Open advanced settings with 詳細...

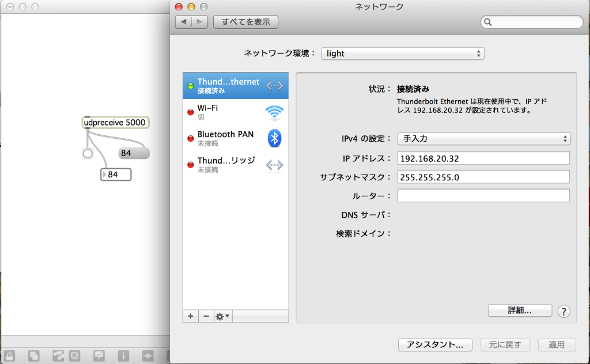[x=519, y=310]
